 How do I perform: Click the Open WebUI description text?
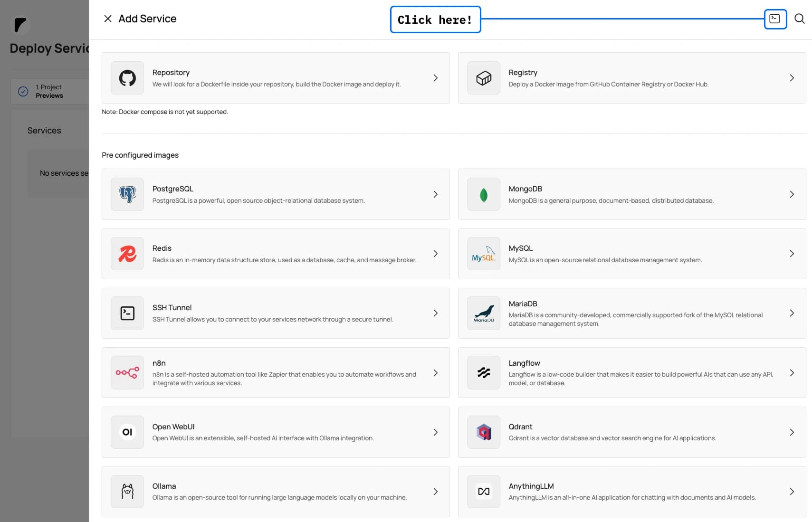click(263, 438)
